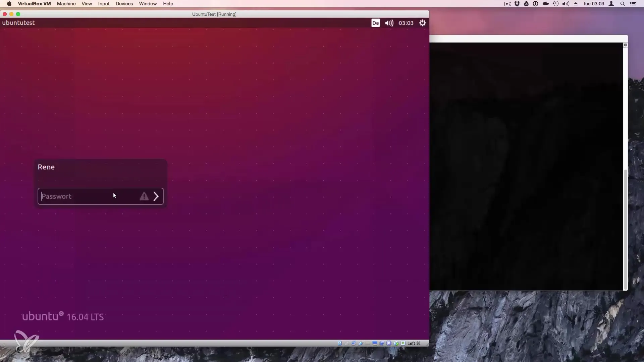Click the ubuntutest hostname label

(x=18, y=23)
